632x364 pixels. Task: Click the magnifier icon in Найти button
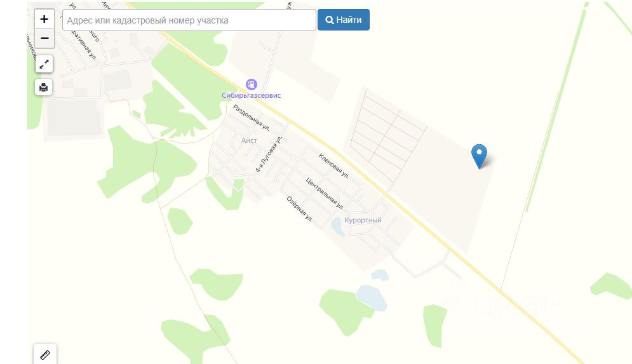(x=329, y=20)
